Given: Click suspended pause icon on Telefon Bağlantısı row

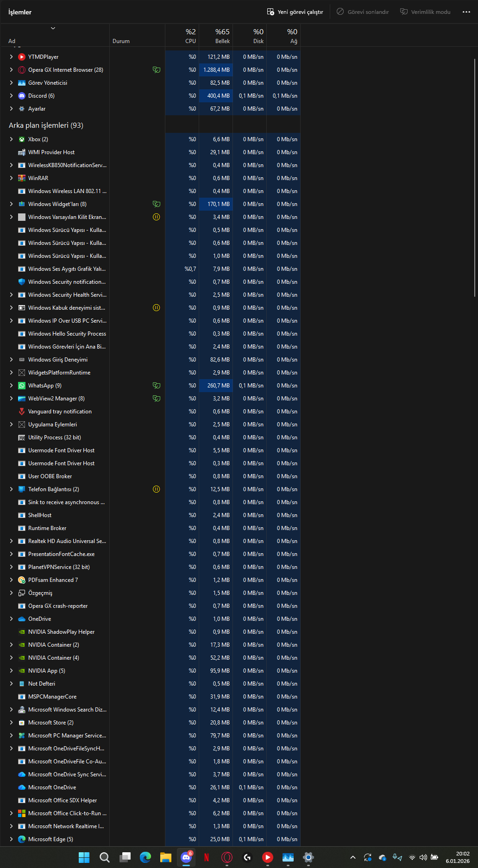Looking at the screenshot, I should click(157, 489).
